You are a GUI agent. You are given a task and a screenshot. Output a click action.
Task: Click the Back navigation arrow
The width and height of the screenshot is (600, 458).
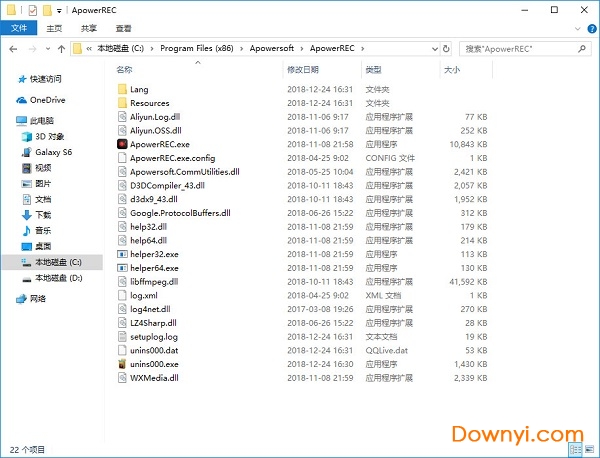tap(13, 49)
